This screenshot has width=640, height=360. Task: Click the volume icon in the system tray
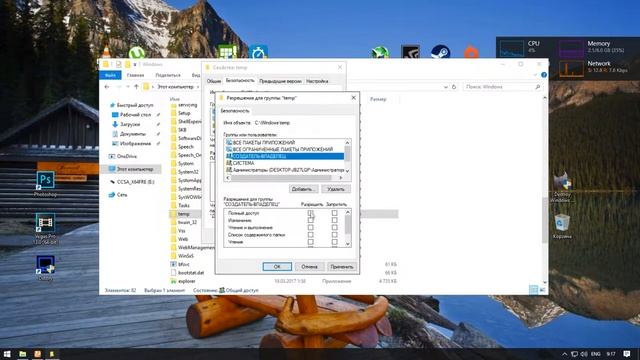(x=584, y=354)
